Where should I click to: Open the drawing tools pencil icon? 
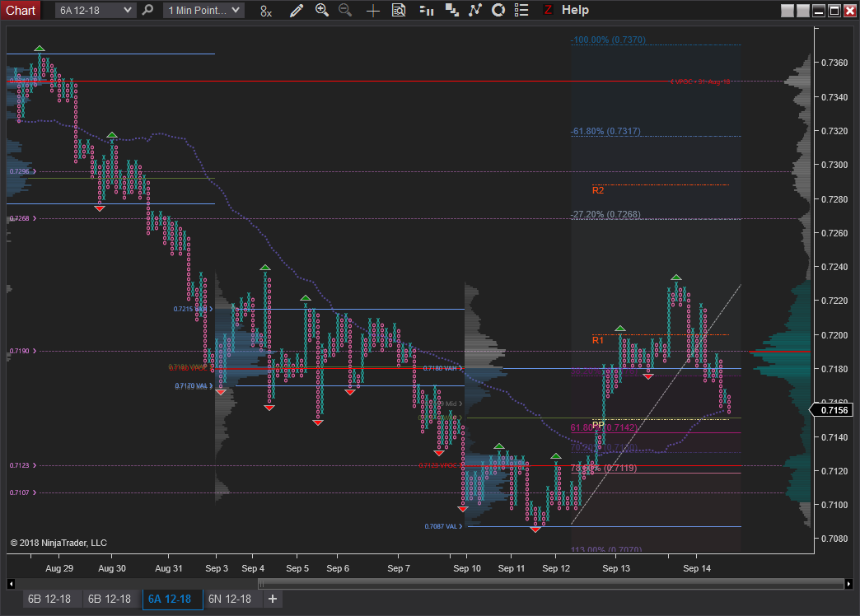point(297,11)
